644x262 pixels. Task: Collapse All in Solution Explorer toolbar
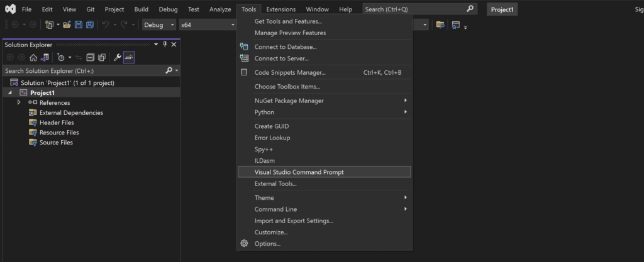(91, 58)
